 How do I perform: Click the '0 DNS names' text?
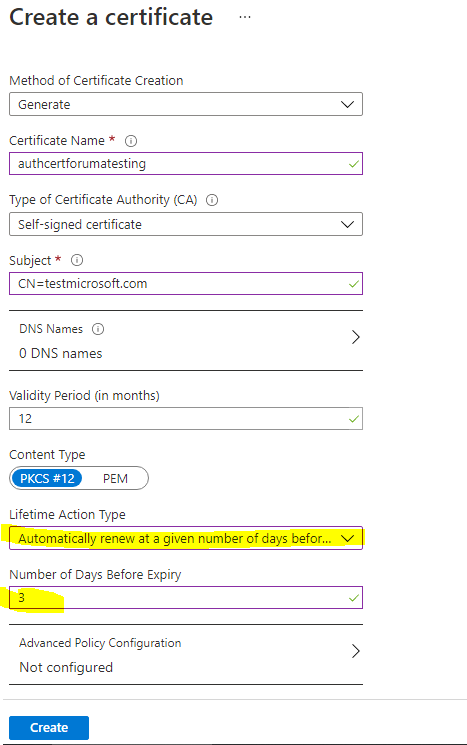click(x=60, y=353)
